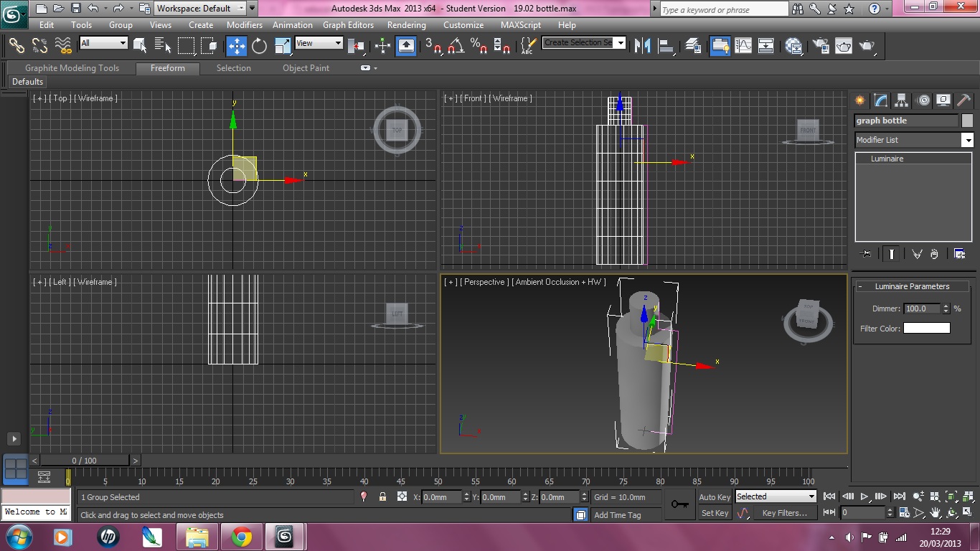Select the Mirror tool in the toolbar
980x551 pixels.
[x=642, y=46]
